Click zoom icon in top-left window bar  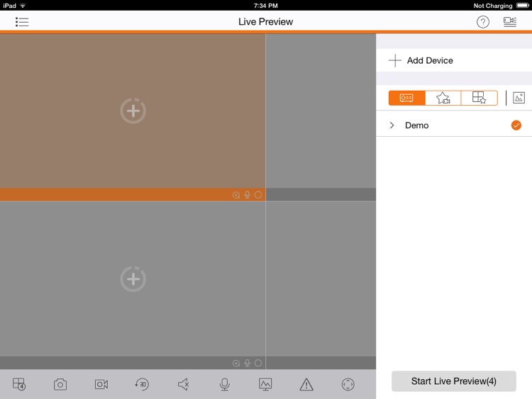(x=236, y=195)
